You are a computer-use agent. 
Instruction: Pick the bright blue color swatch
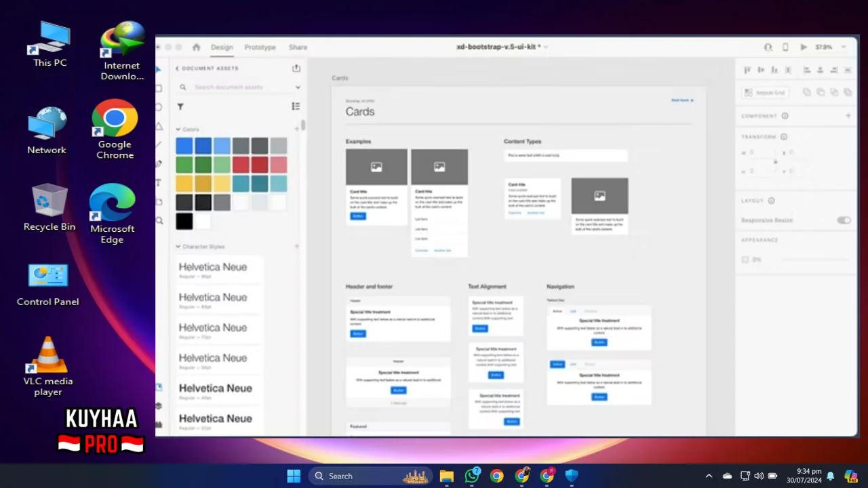pyautogui.click(x=184, y=146)
